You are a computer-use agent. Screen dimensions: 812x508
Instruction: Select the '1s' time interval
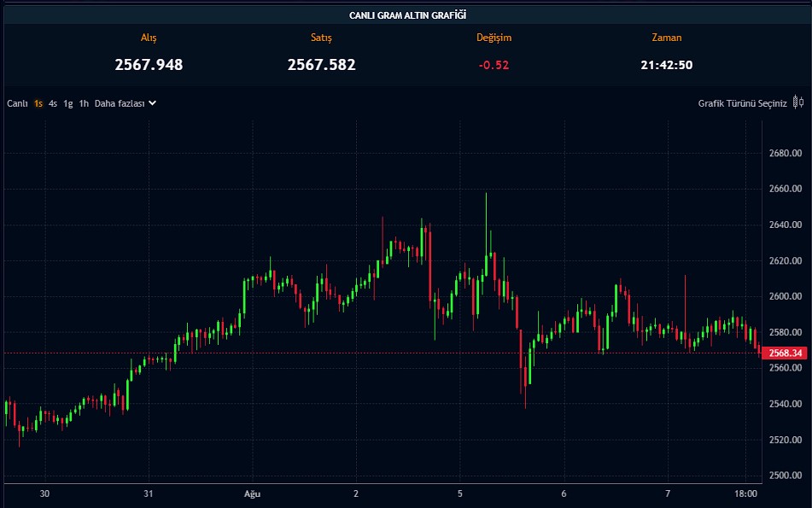38,103
